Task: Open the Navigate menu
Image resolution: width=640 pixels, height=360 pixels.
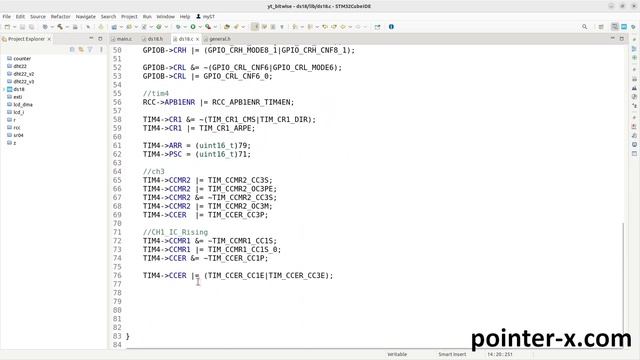Action: click(85, 17)
